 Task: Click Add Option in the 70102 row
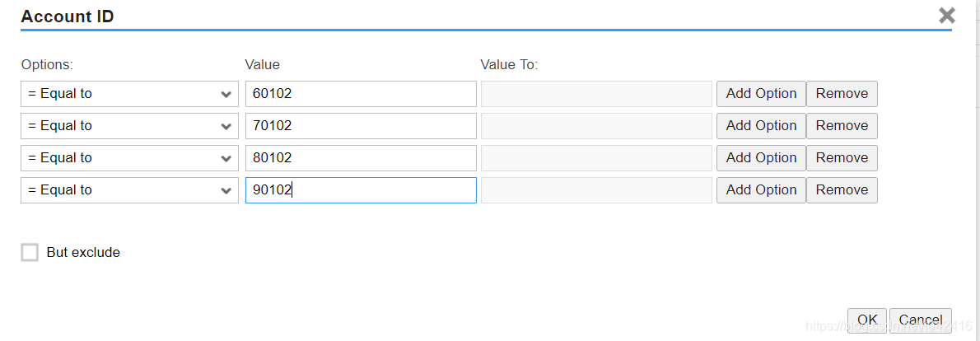click(761, 126)
